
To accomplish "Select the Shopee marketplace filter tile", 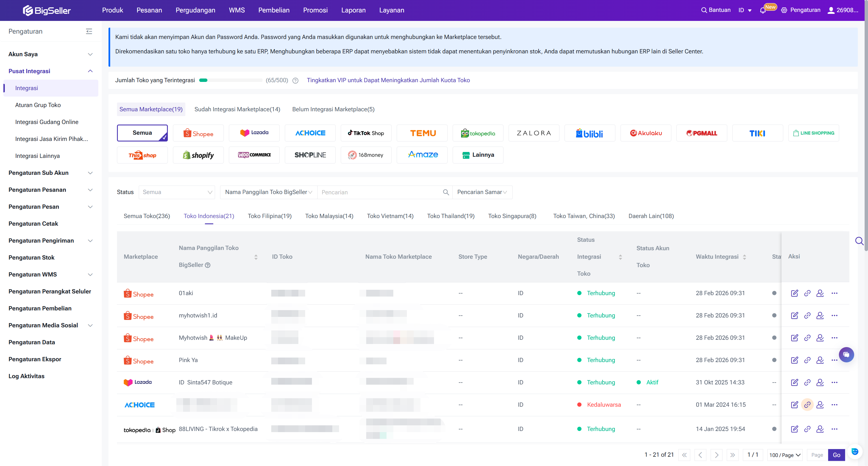I will click(x=198, y=133).
